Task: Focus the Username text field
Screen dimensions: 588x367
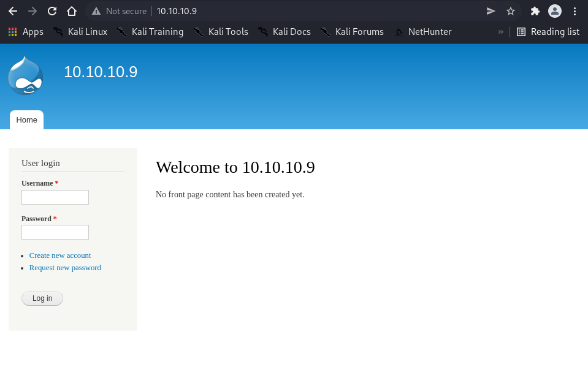Action: [55, 197]
